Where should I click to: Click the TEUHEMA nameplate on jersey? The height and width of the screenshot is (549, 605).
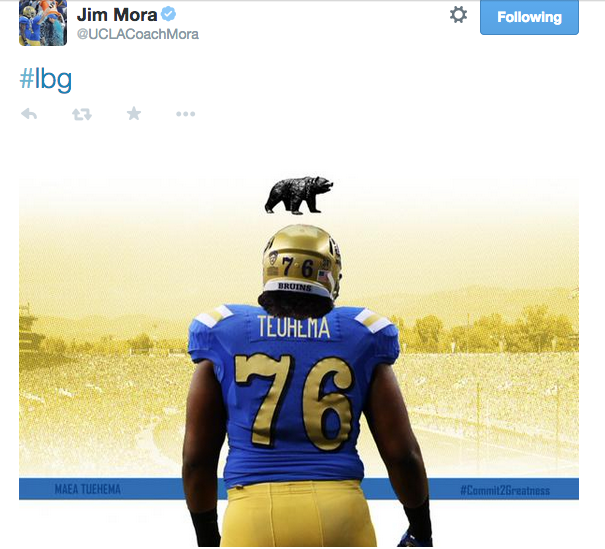tap(294, 327)
